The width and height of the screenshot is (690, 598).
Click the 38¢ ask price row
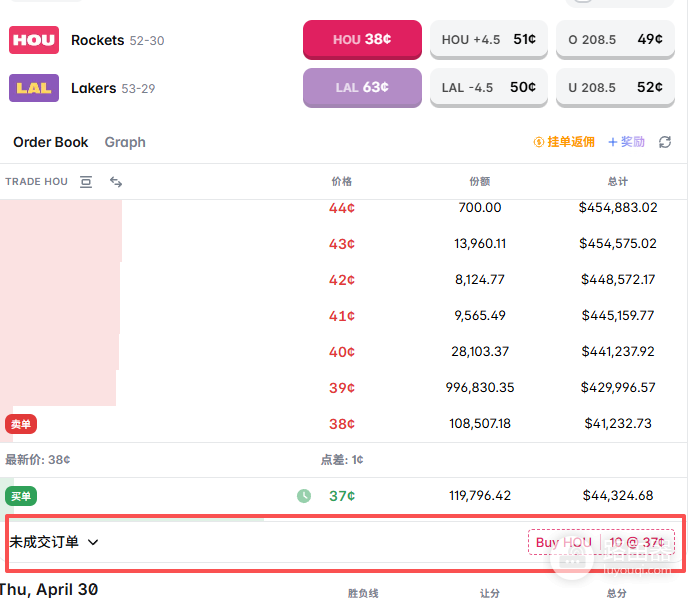342,424
